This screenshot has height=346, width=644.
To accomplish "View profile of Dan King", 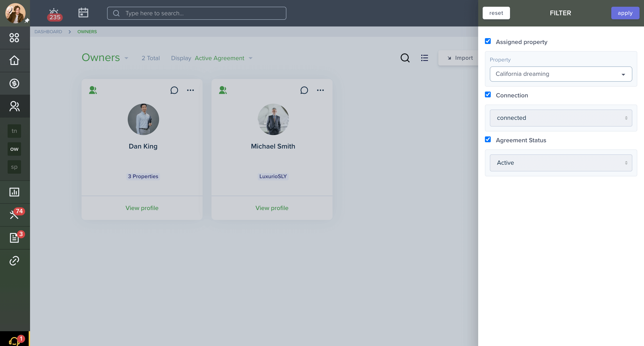I will click(x=142, y=208).
